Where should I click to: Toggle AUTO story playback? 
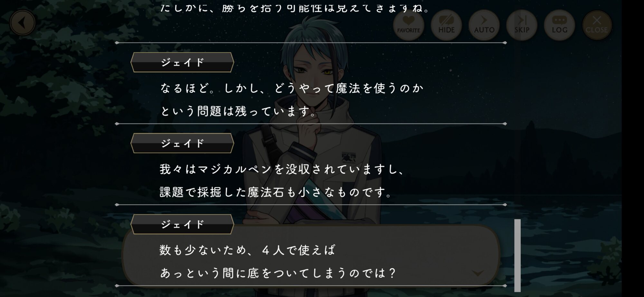(484, 25)
